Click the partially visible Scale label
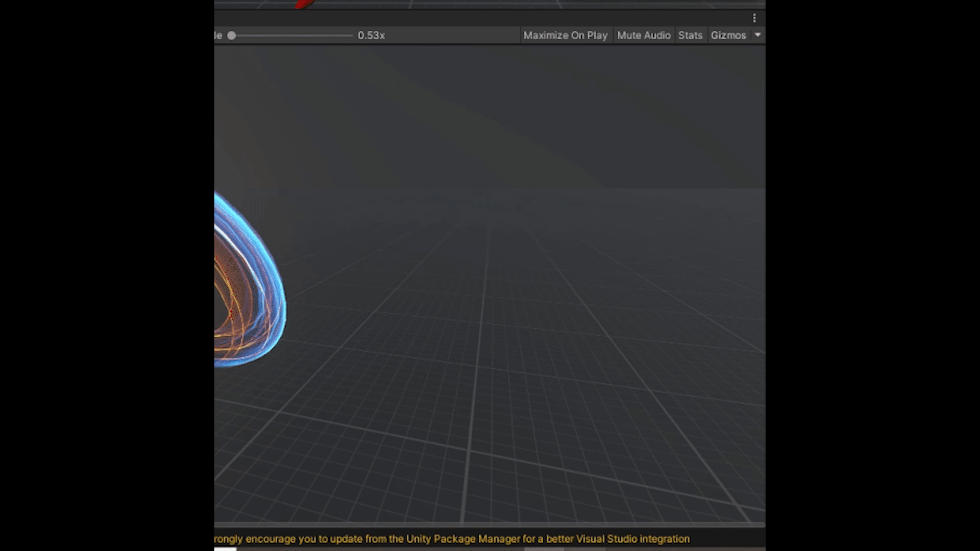This screenshot has height=551, width=980. point(218,36)
